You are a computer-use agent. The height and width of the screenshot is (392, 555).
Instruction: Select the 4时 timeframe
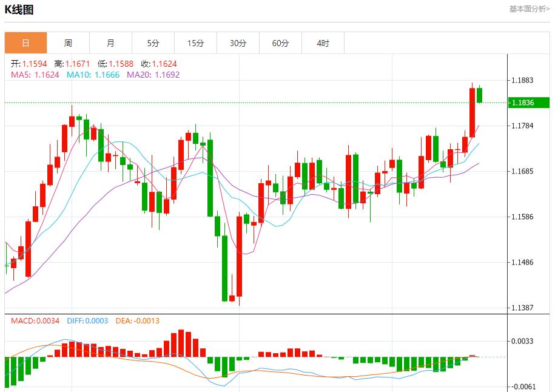[323, 42]
